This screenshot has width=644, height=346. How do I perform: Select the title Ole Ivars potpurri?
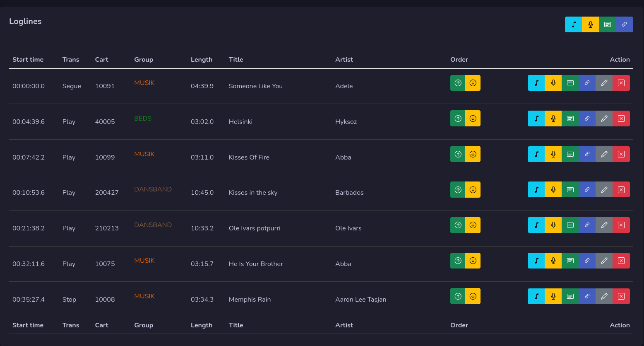coord(255,228)
